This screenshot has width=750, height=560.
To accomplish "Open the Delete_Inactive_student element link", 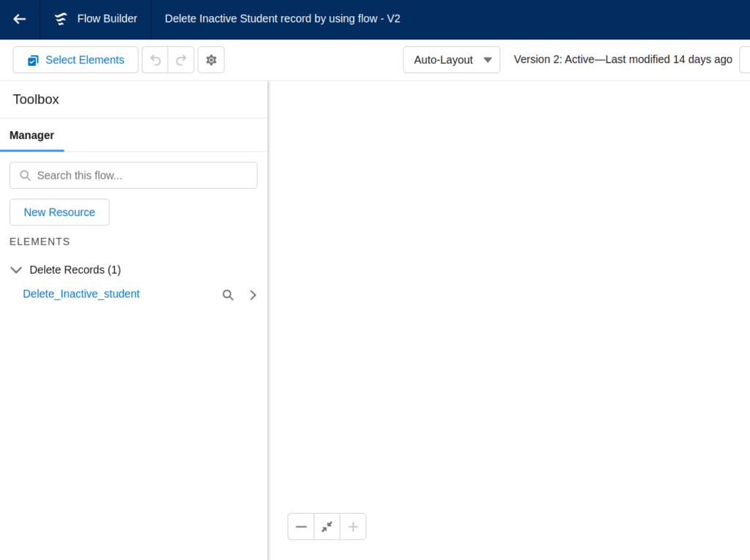I will pyautogui.click(x=81, y=294).
